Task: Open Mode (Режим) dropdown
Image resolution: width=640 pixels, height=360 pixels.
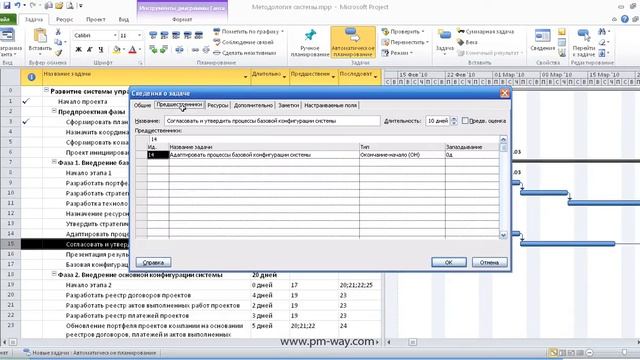Action: [411, 53]
